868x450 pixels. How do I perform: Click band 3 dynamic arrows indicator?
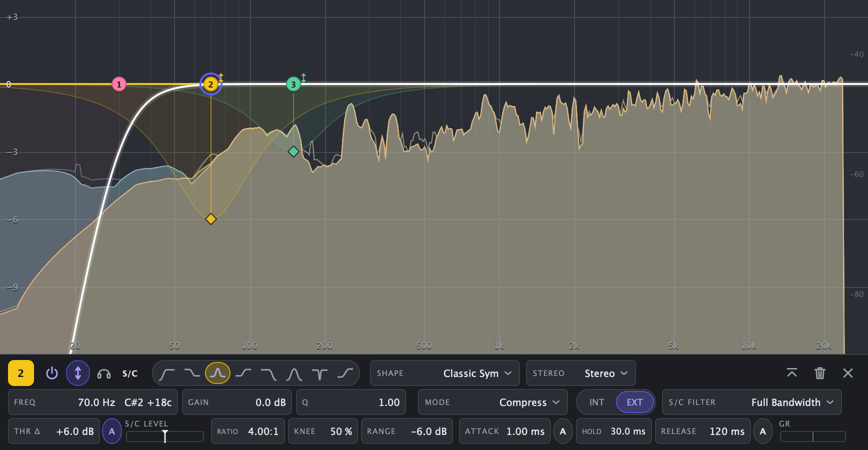point(303,78)
